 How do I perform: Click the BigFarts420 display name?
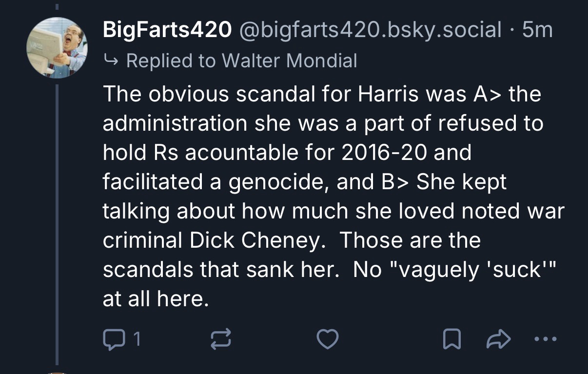(x=167, y=30)
